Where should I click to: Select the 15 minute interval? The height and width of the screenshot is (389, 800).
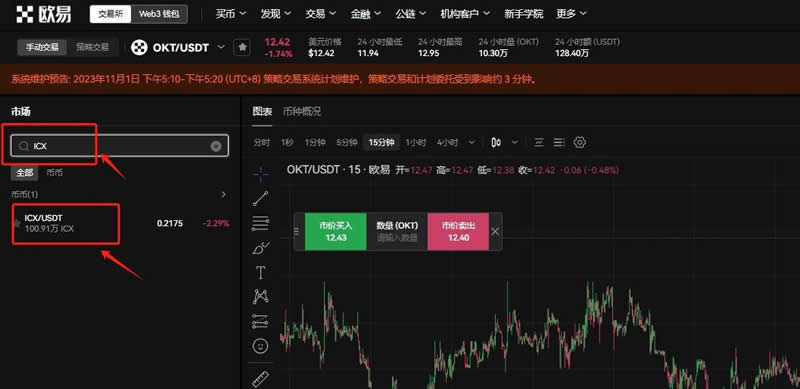pos(382,142)
